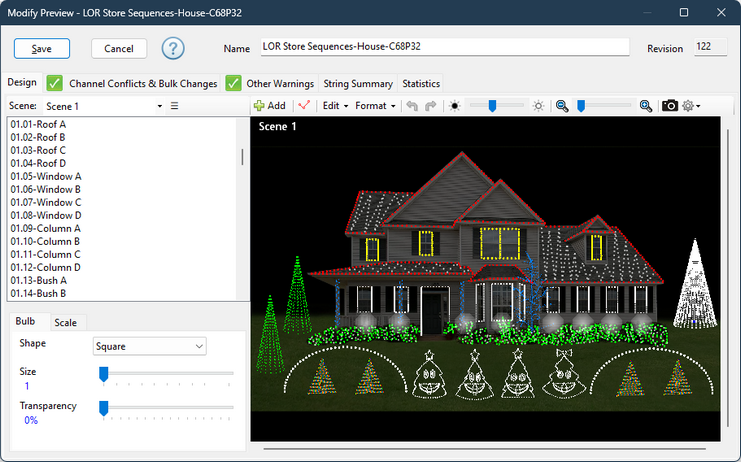Click the Save button

tap(42, 49)
